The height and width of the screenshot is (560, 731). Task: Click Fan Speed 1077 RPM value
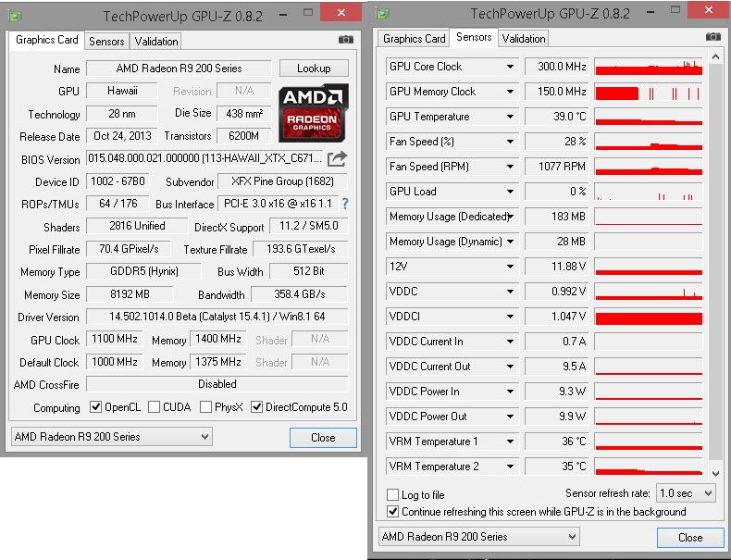[x=556, y=167]
